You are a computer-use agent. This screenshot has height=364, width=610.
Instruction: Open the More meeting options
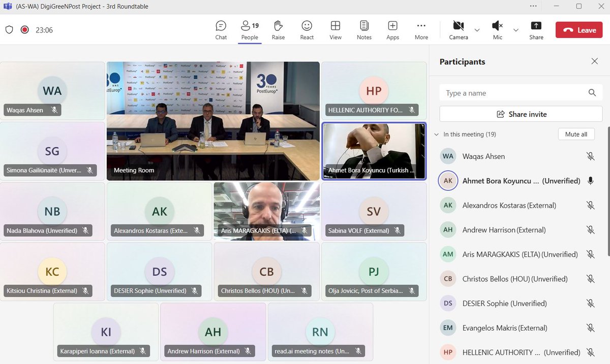coord(421,29)
